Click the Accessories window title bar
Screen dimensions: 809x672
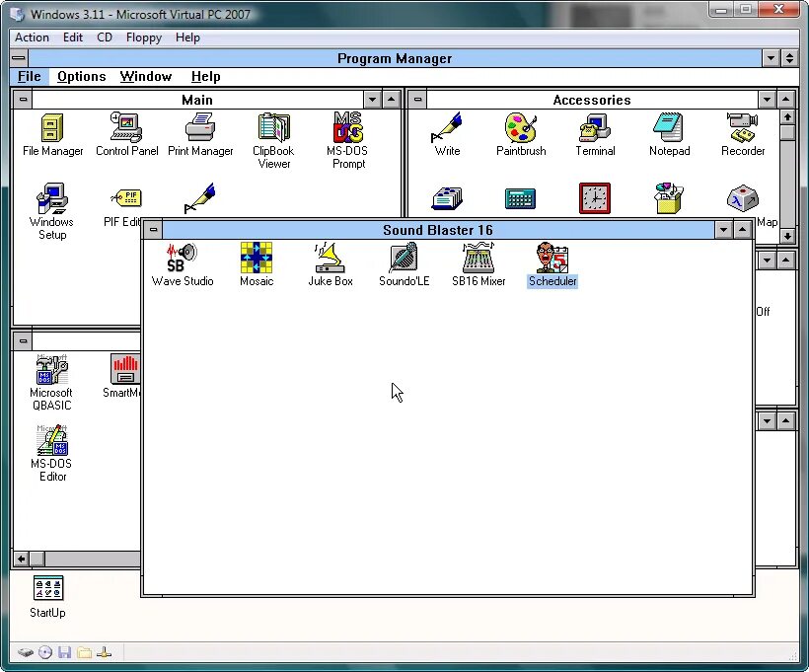tap(592, 99)
